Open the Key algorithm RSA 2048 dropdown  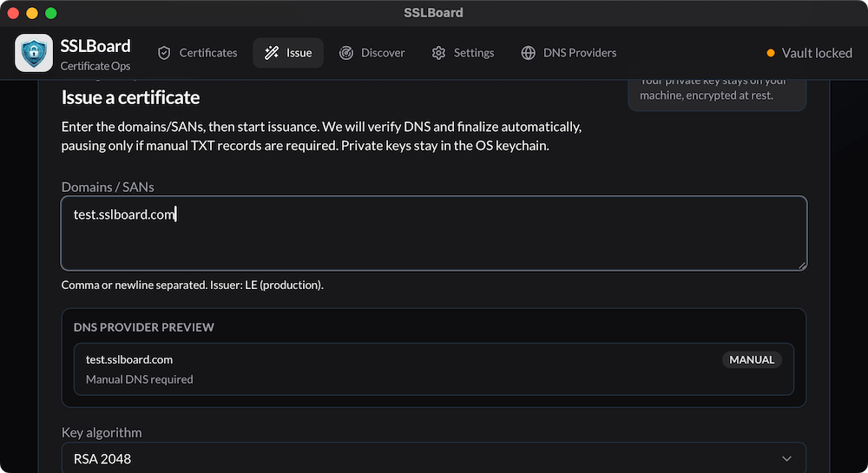click(434, 458)
